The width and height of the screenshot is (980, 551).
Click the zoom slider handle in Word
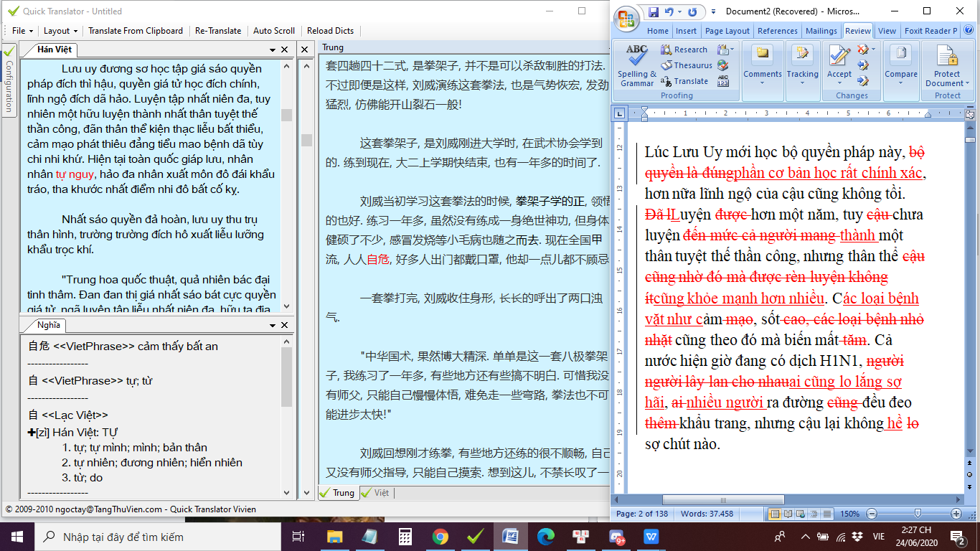pos(918,514)
